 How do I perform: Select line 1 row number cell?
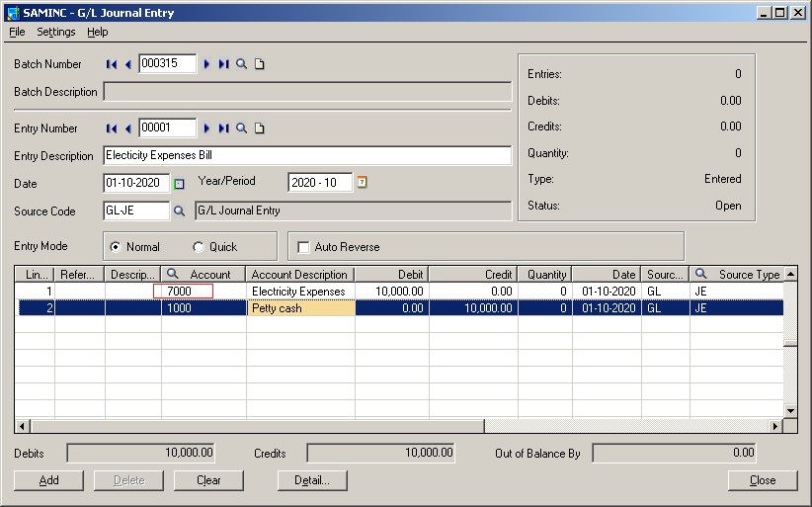[35, 292]
